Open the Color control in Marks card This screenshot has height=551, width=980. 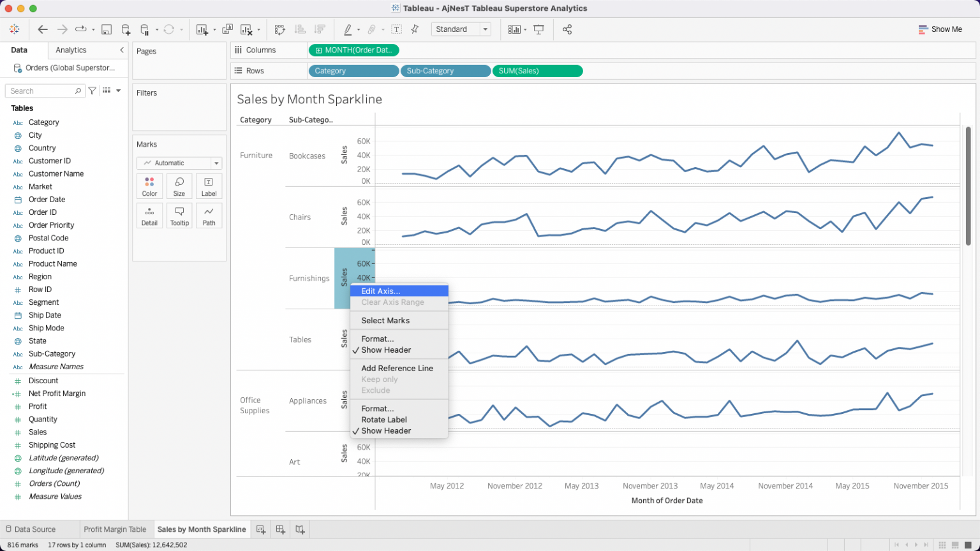[x=149, y=186]
